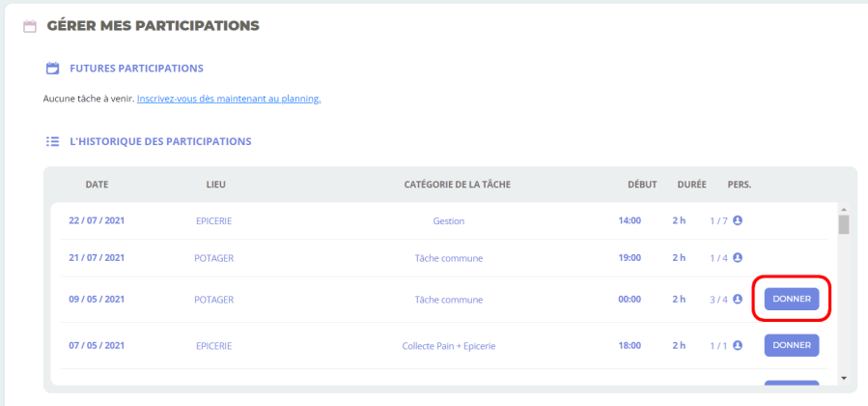Select the 22 / 07 / 2021 date cell
This screenshot has height=406, width=868.
(97, 220)
